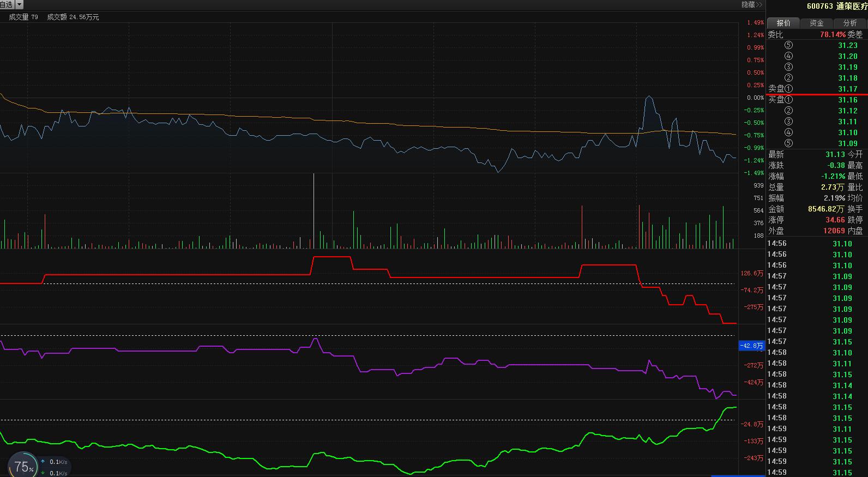Hide the side panel with 隐藏>>
Viewport: 868px width, 477px height.
(751, 4)
